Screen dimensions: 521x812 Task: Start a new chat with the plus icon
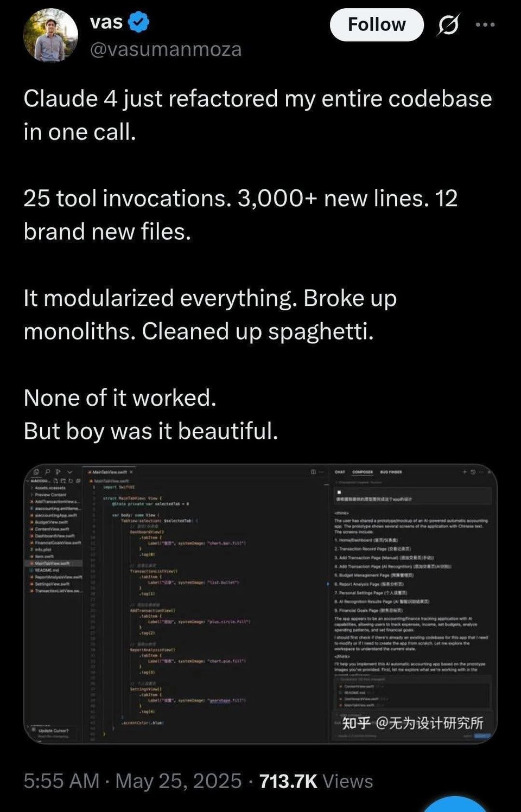[465, 472]
